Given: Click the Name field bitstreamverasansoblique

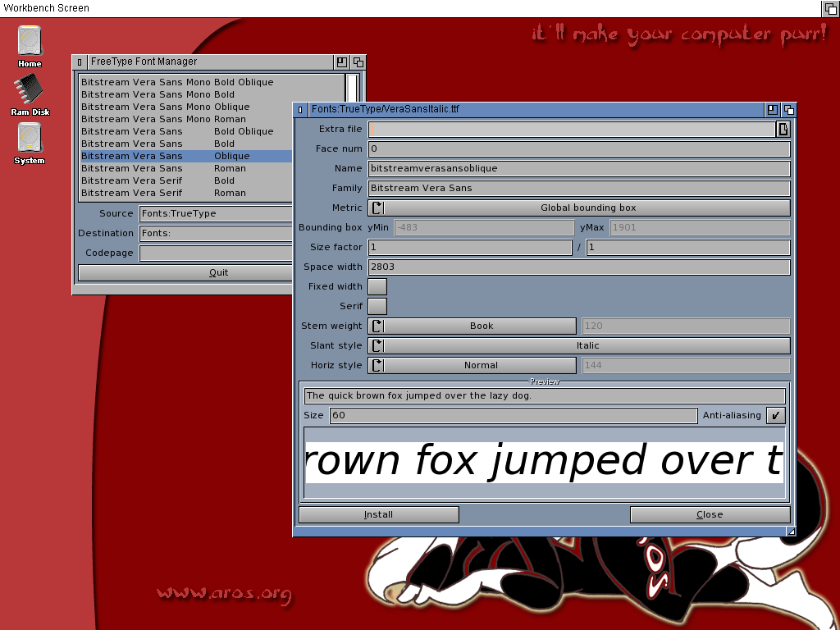Looking at the screenshot, I should (579, 169).
